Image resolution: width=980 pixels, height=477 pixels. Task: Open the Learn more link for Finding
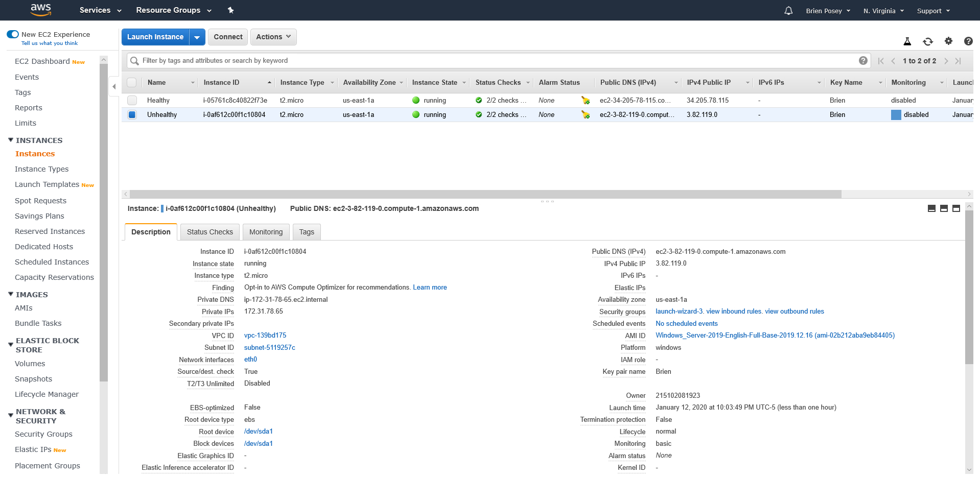430,288
